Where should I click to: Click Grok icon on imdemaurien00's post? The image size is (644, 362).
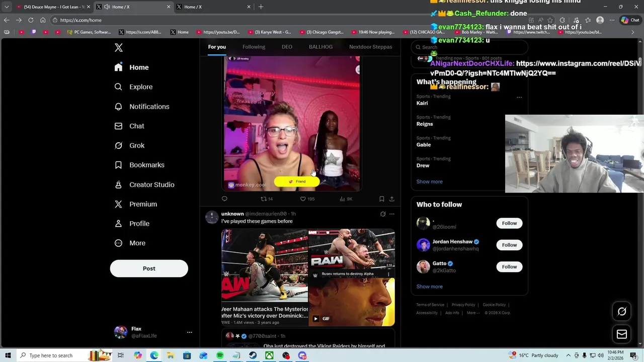click(383, 214)
